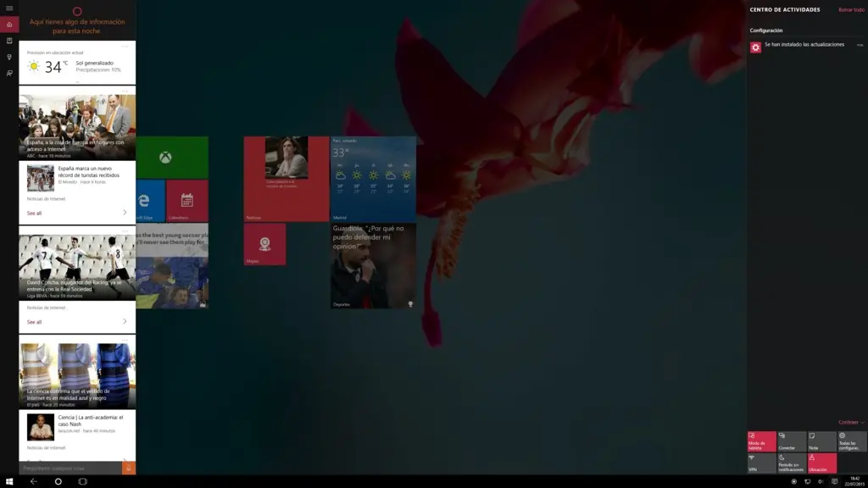Select Cortana's Notebook icon in the sidebar

[x=8, y=40]
